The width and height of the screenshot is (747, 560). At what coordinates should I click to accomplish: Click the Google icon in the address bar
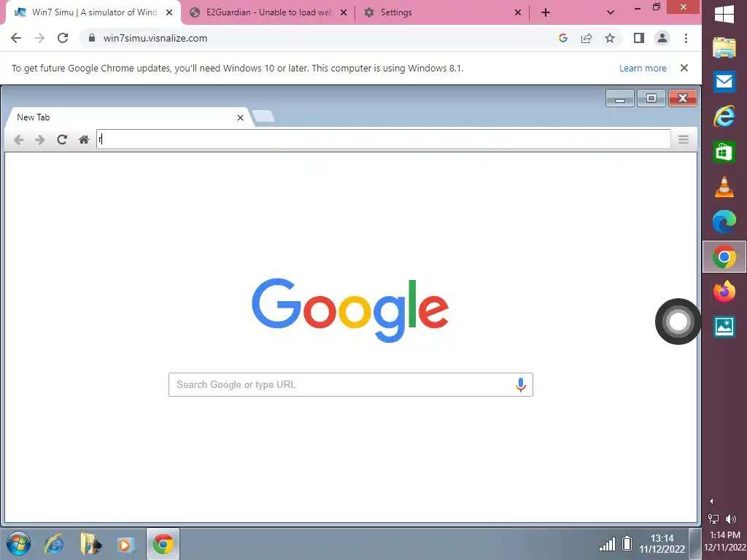pyautogui.click(x=563, y=38)
